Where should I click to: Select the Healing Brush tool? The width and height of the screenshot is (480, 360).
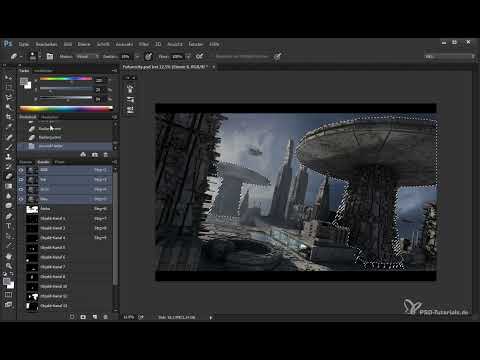(9, 137)
